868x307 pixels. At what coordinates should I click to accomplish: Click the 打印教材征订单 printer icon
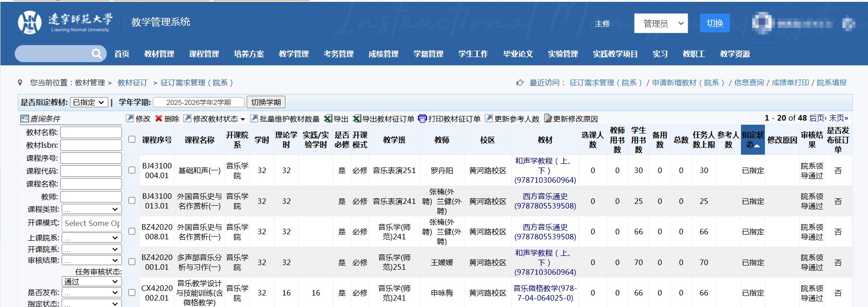coord(422,119)
